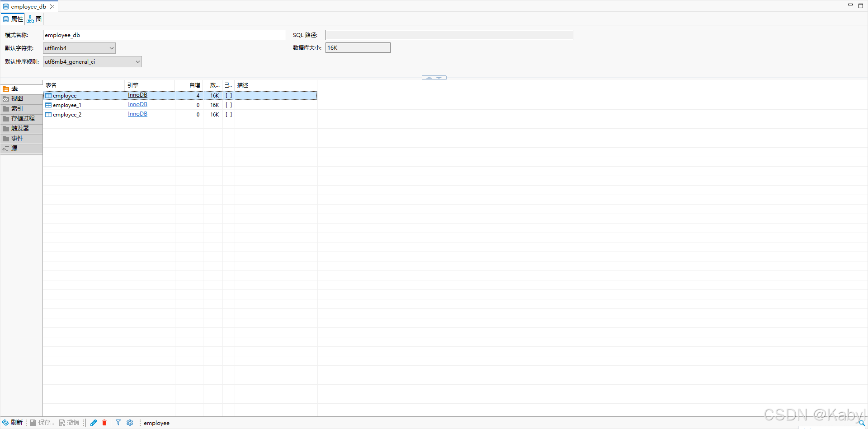Open the gear configuration icon

click(x=130, y=423)
